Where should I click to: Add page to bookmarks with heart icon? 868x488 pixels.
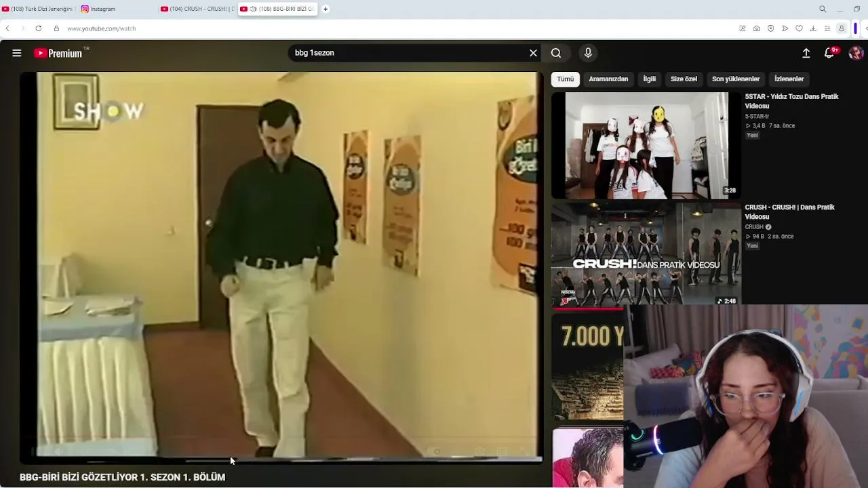click(x=800, y=28)
